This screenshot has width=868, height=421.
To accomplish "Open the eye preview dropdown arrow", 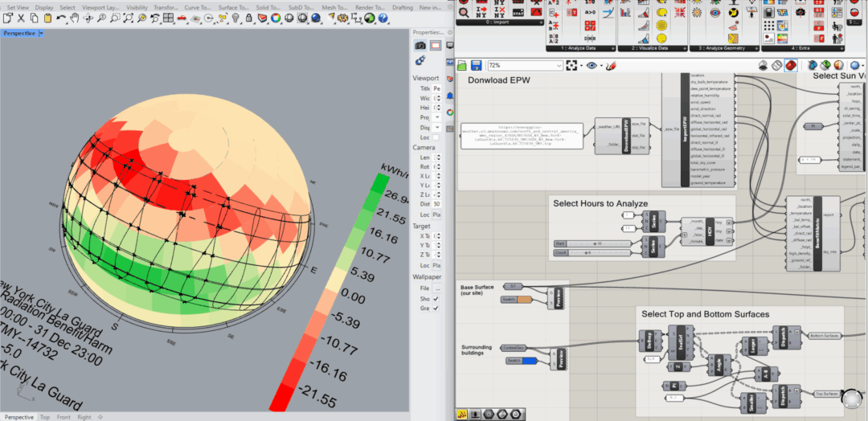I will pyautogui.click(x=600, y=66).
